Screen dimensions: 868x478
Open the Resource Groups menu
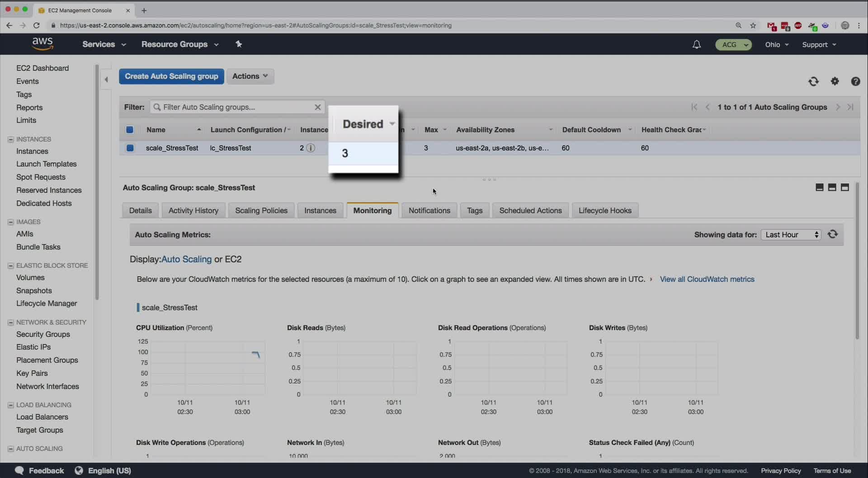coord(180,44)
